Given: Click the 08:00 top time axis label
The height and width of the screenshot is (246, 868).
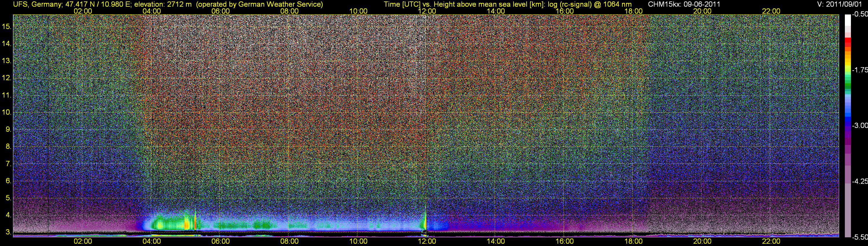Looking at the screenshot, I should coord(289,11).
